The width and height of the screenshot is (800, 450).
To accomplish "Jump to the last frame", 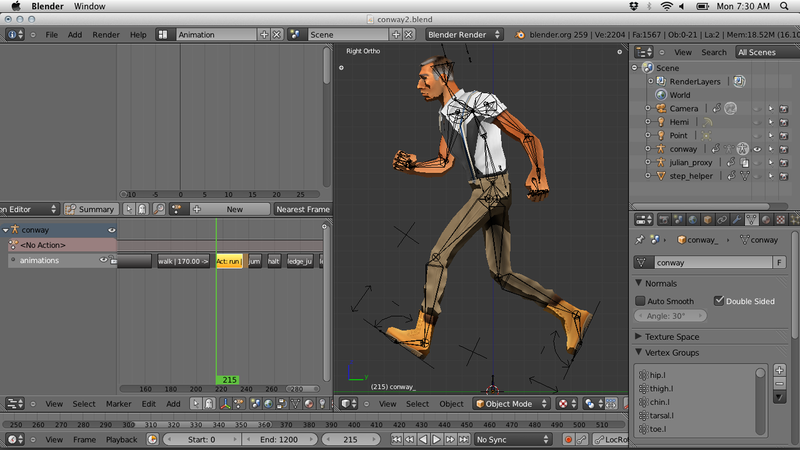I will 464,439.
